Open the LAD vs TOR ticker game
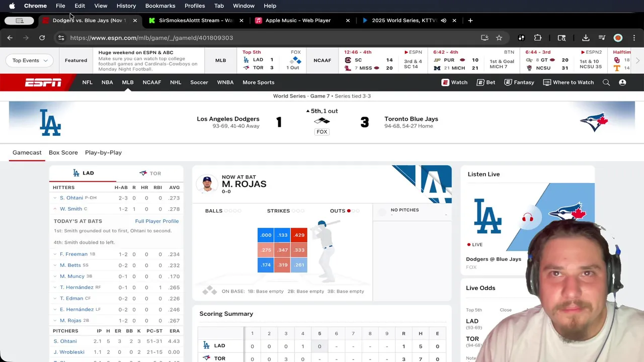The width and height of the screenshot is (644, 362). click(x=271, y=60)
